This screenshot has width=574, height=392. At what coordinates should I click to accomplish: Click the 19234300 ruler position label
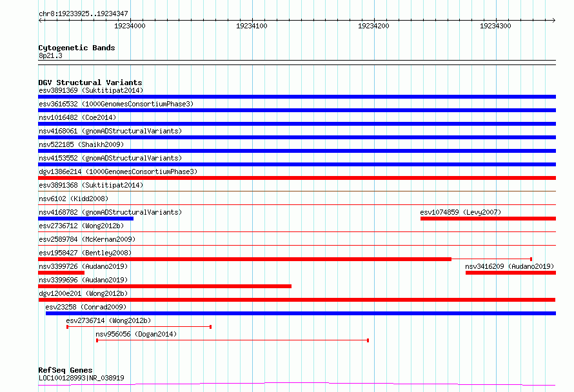tap(495, 26)
